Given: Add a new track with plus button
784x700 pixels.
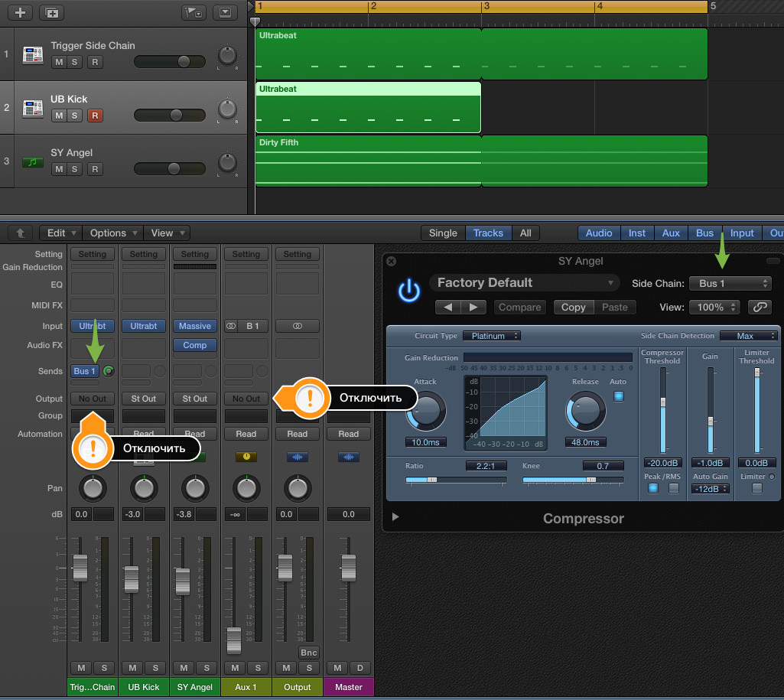Looking at the screenshot, I should pyautogui.click(x=20, y=12).
